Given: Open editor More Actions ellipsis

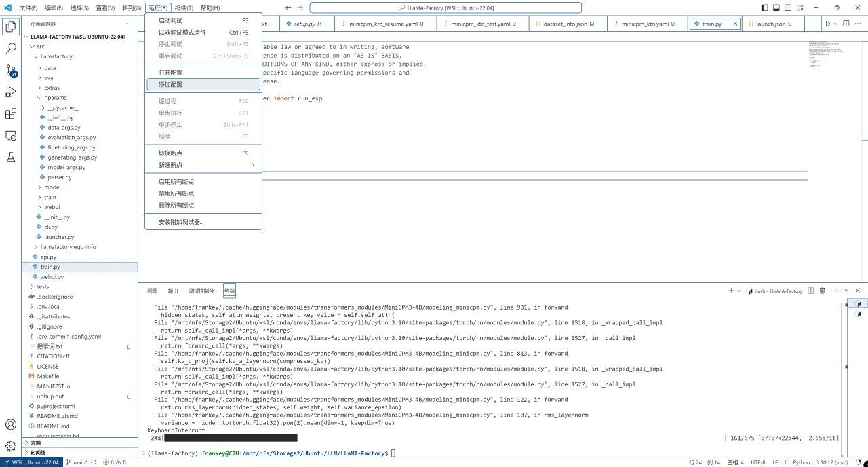Looking at the screenshot, I should [x=859, y=24].
